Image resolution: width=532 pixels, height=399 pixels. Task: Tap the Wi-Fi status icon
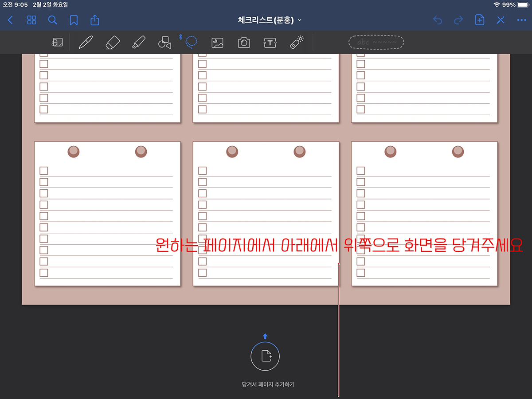(496, 4)
